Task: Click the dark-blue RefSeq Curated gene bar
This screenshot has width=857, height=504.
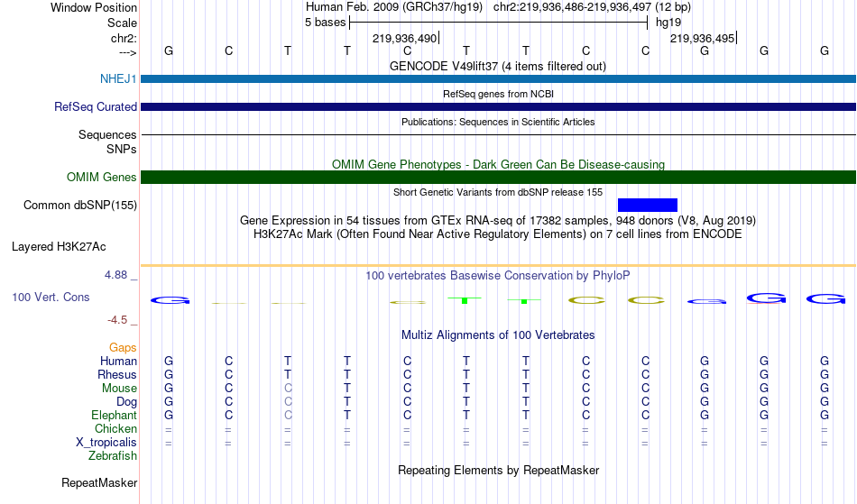Action: point(498,106)
